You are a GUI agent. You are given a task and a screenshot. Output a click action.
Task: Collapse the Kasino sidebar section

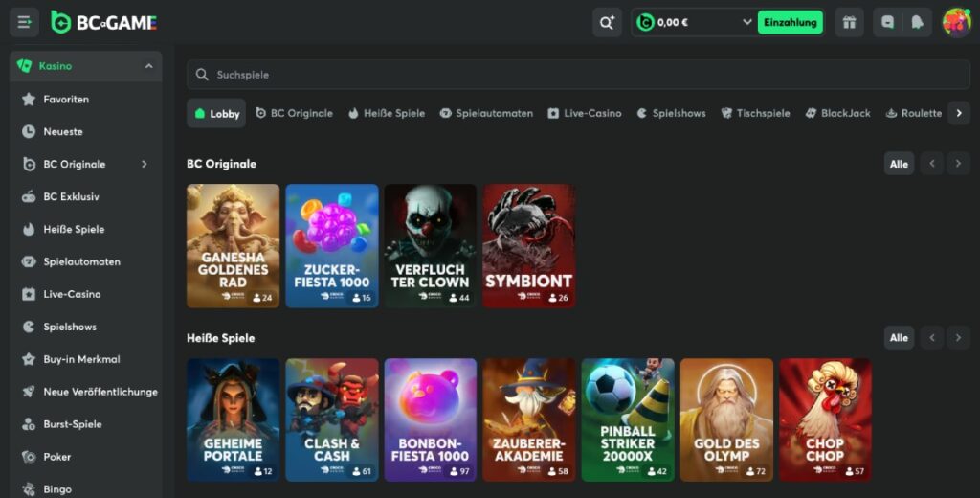point(148,66)
